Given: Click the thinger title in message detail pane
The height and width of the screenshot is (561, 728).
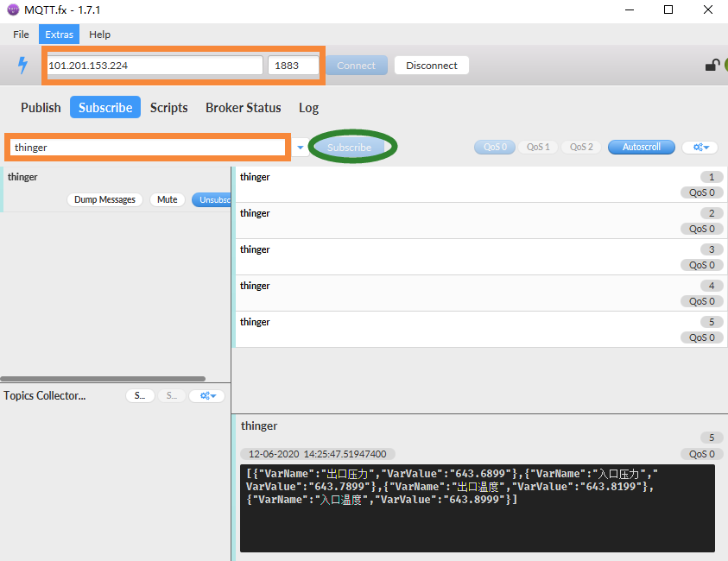Looking at the screenshot, I should (x=259, y=426).
